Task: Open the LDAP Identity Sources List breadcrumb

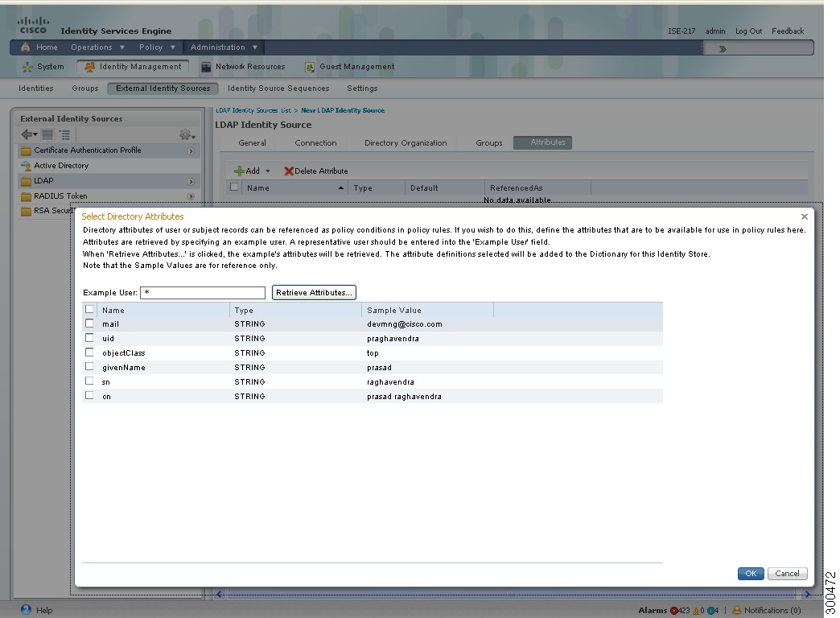Action: coord(253,110)
